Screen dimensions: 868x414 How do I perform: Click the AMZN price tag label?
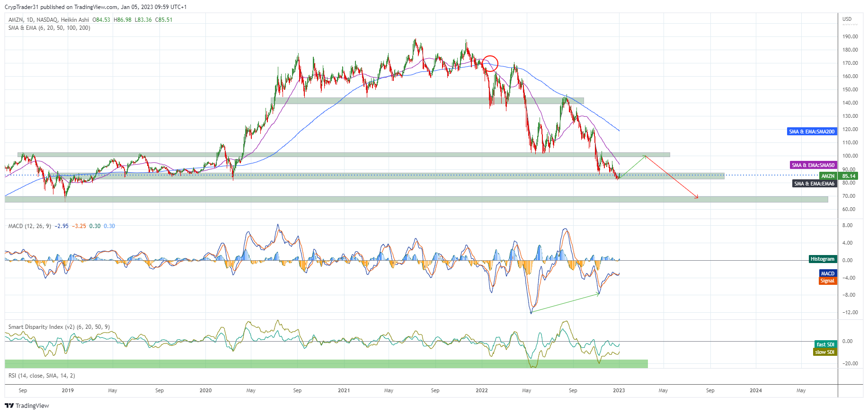point(828,176)
